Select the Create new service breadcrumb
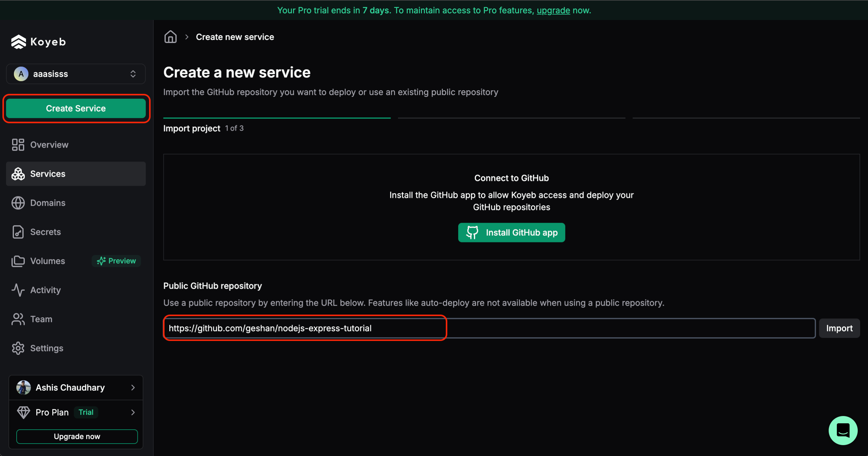The width and height of the screenshot is (868, 456). point(235,37)
